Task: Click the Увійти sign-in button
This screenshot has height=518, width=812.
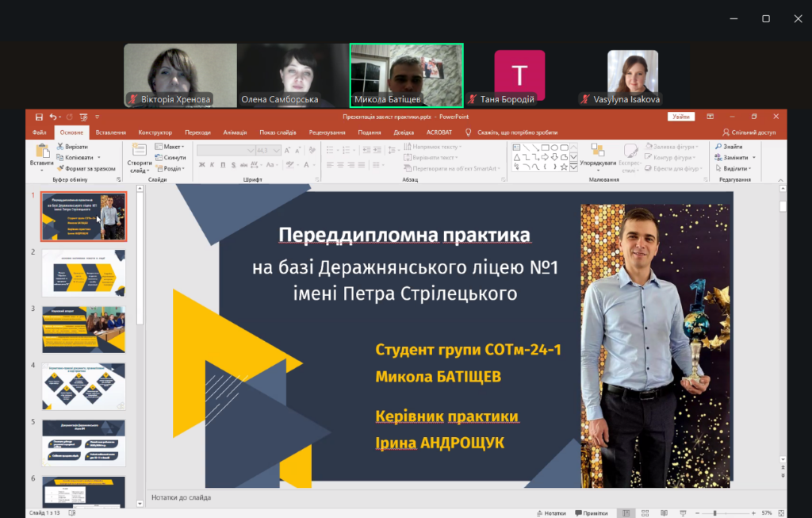Action: click(x=680, y=117)
